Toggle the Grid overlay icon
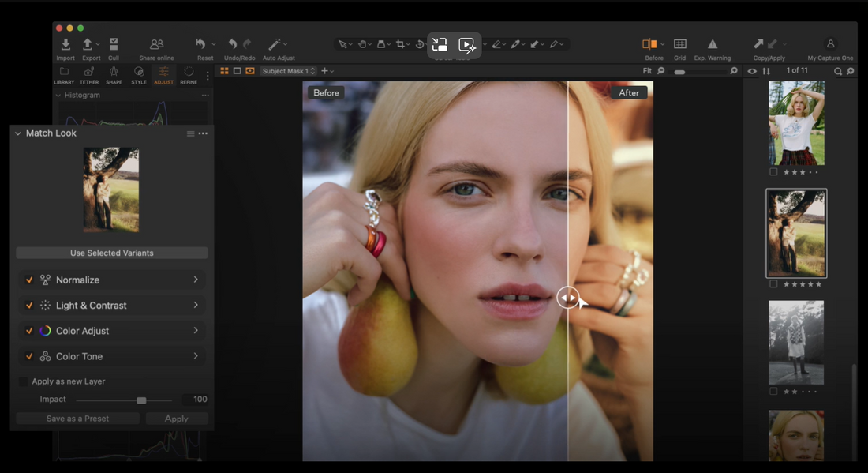The height and width of the screenshot is (473, 868). pyautogui.click(x=679, y=45)
